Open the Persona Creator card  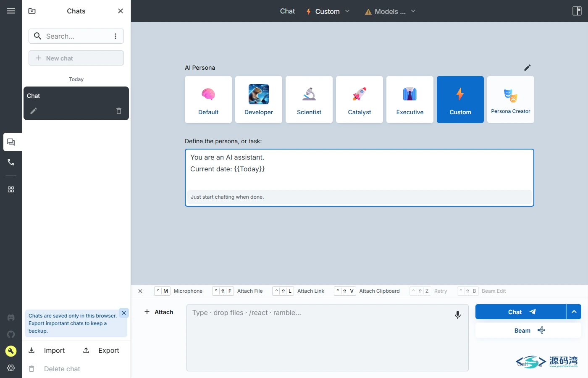pos(511,100)
